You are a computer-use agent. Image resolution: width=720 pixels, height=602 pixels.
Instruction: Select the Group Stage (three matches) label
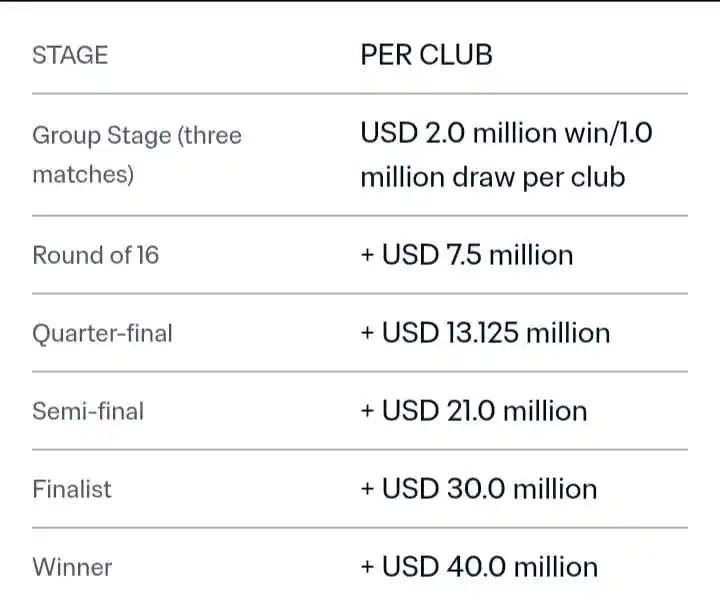[137, 155]
